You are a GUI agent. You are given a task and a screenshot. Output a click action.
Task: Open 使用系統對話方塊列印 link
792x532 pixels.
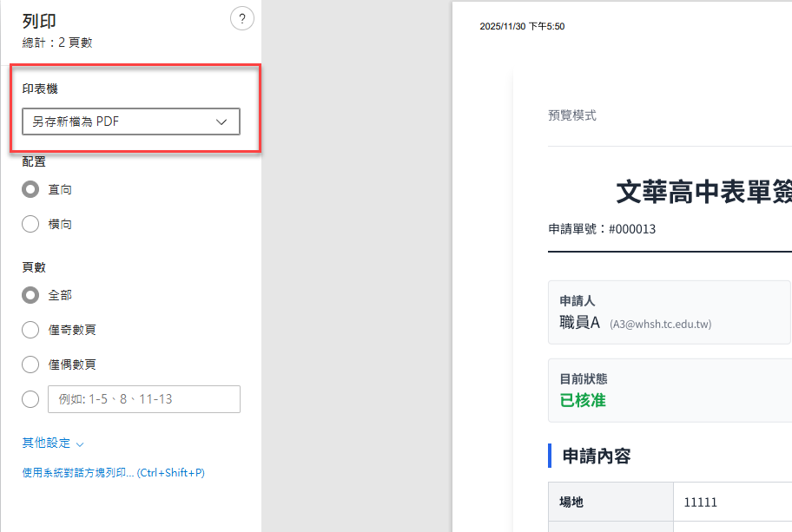pos(113,473)
